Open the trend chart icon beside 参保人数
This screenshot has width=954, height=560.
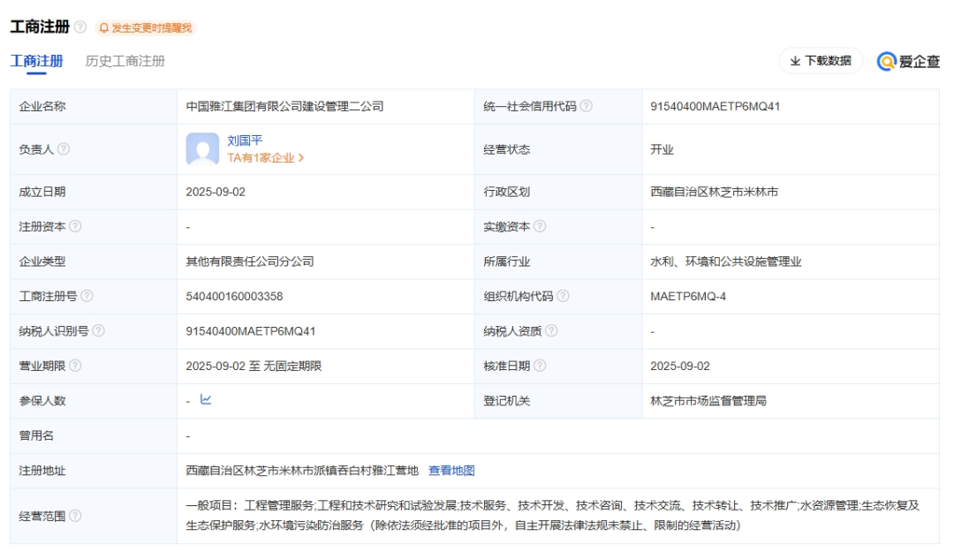click(205, 399)
